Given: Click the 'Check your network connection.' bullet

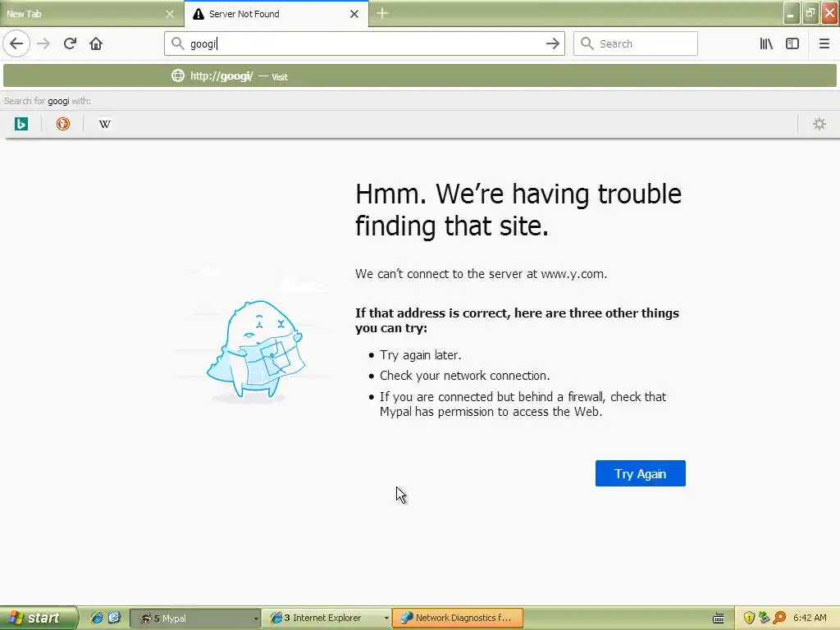Looking at the screenshot, I should coord(464,376).
